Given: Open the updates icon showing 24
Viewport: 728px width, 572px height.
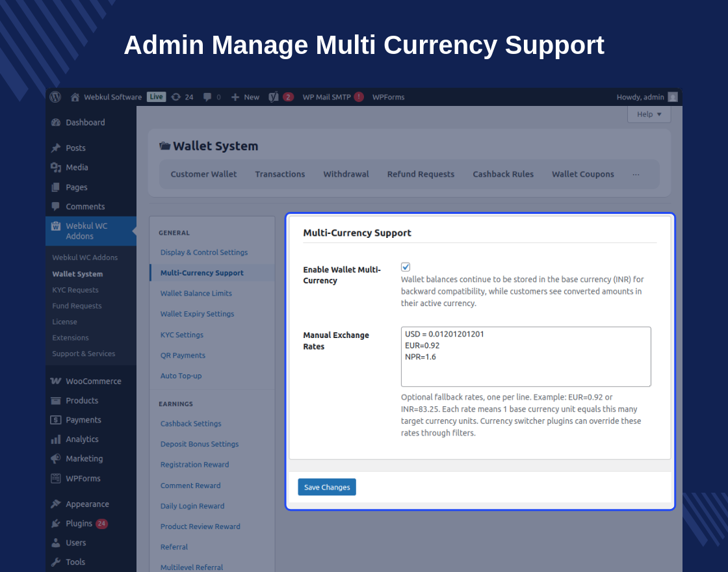Looking at the screenshot, I should [x=176, y=97].
